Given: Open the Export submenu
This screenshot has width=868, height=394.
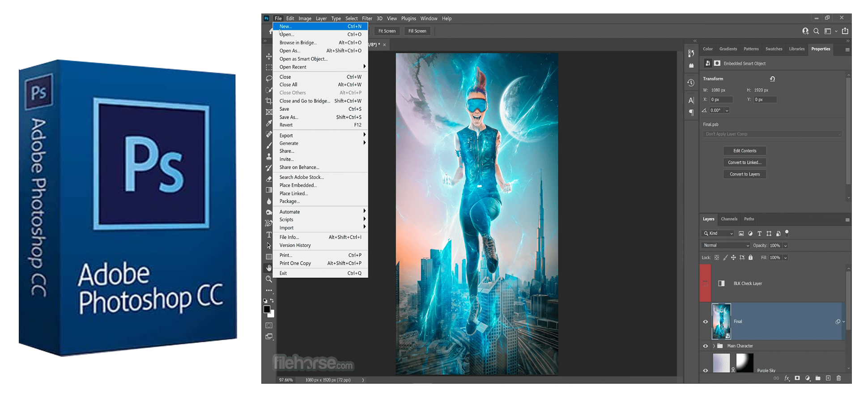Looking at the screenshot, I should (x=320, y=136).
